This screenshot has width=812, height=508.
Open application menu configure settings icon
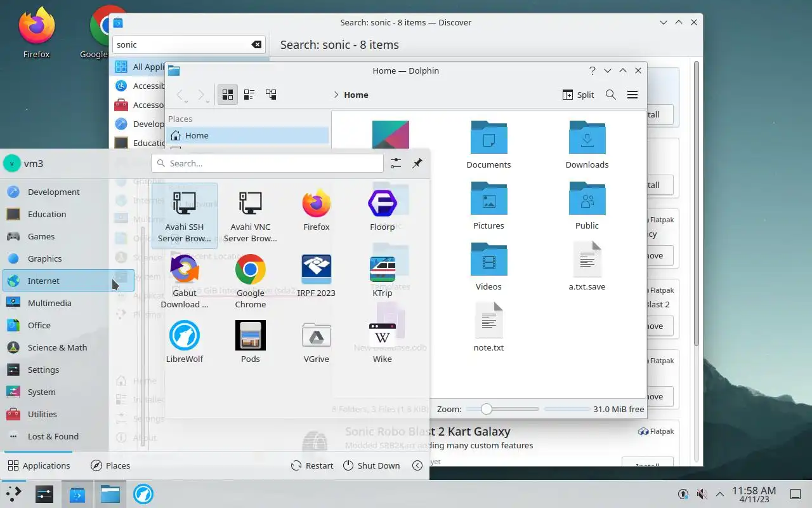[396, 163]
